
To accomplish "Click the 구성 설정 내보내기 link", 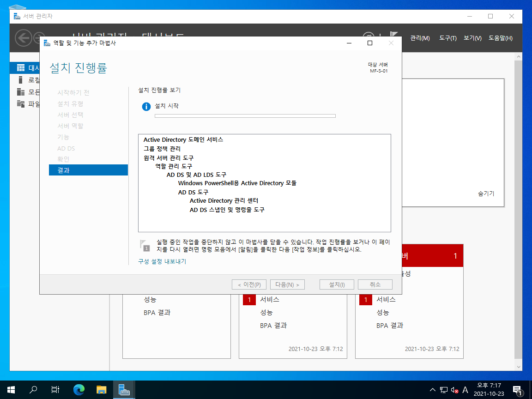I will (x=162, y=261).
